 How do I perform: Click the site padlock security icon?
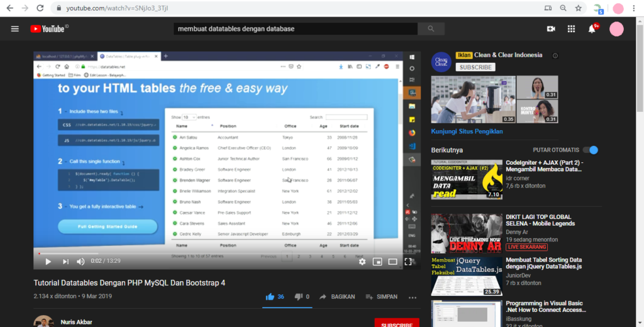(58, 8)
